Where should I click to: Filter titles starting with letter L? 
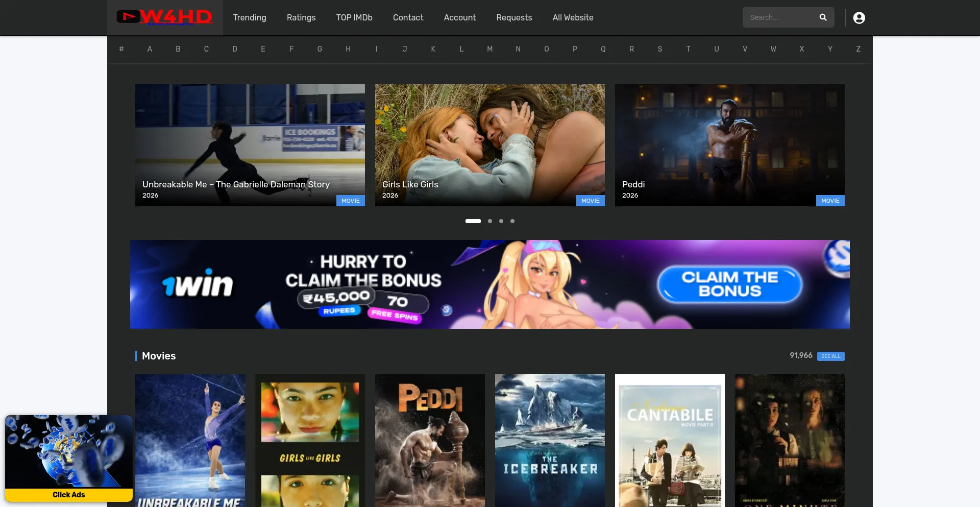click(461, 49)
